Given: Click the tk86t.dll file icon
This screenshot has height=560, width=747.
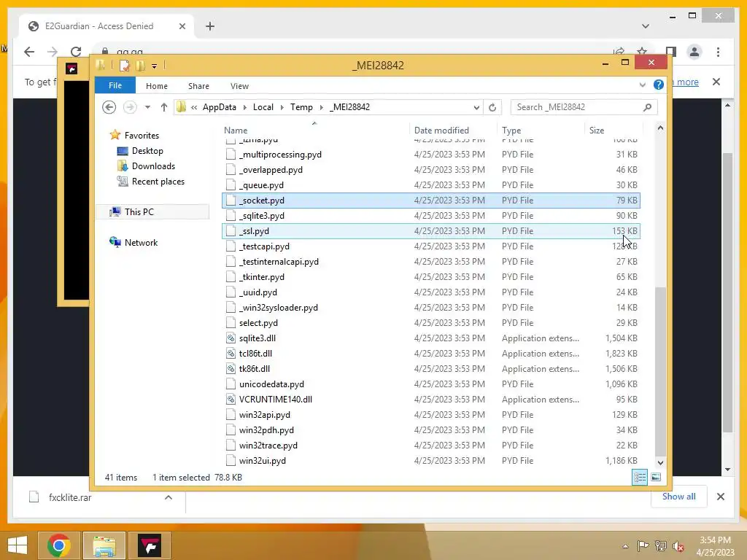Looking at the screenshot, I should click(x=231, y=368).
